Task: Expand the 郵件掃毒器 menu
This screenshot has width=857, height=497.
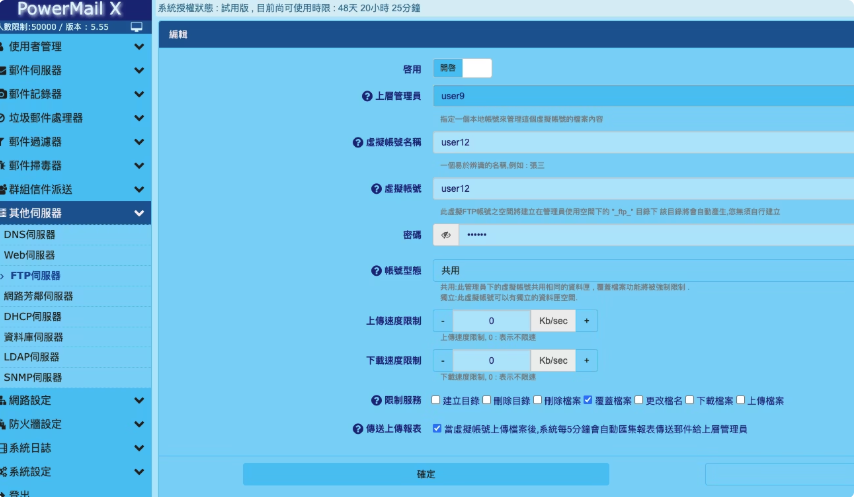Action: tap(75, 166)
